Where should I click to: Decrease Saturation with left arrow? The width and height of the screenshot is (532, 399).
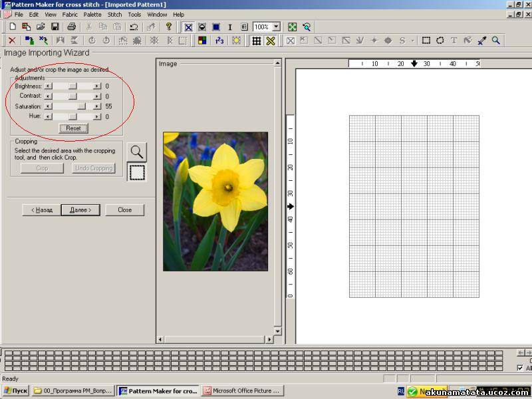point(49,106)
